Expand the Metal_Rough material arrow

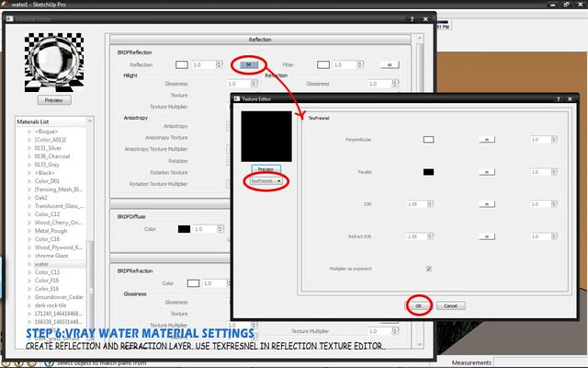click(x=29, y=231)
